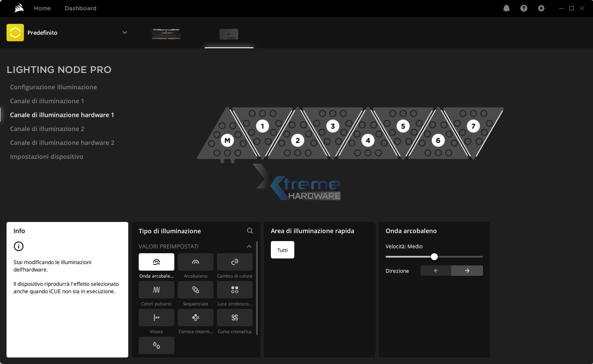The height and width of the screenshot is (364, 593).
Task: Select the Visore lighting effect
Action: [156, 318]
